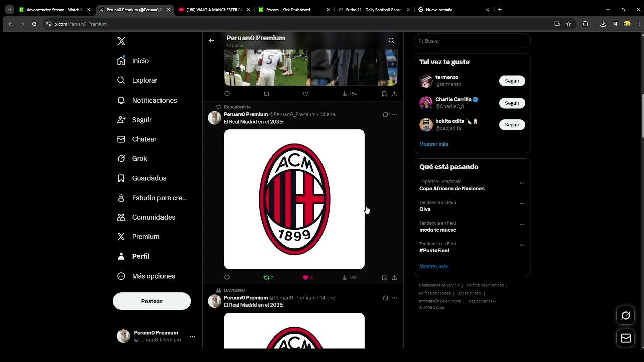Click Mostrar más under Tal vez te guste
Viewport: 644px width, 362px height.
[433, 144]
